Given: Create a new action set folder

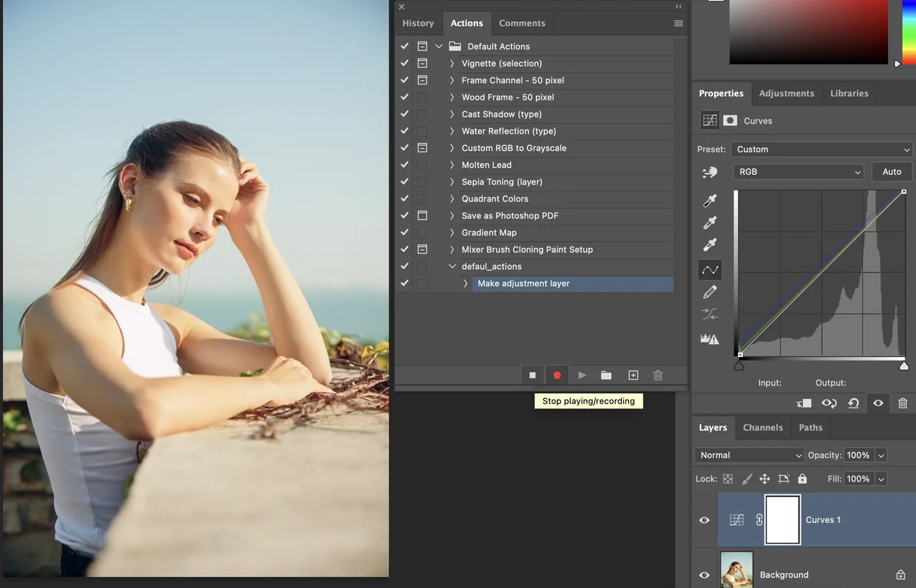Looking at the screenshot, I should pos(606,375).
